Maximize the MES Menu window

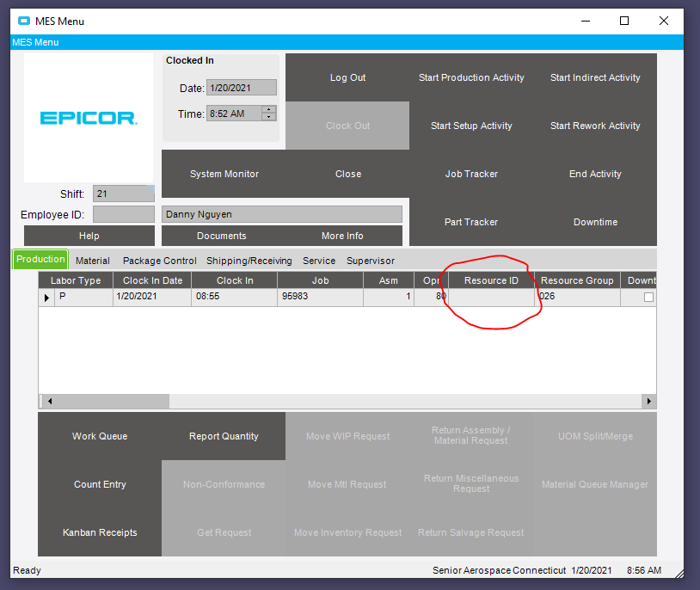[x=624, y=21]
